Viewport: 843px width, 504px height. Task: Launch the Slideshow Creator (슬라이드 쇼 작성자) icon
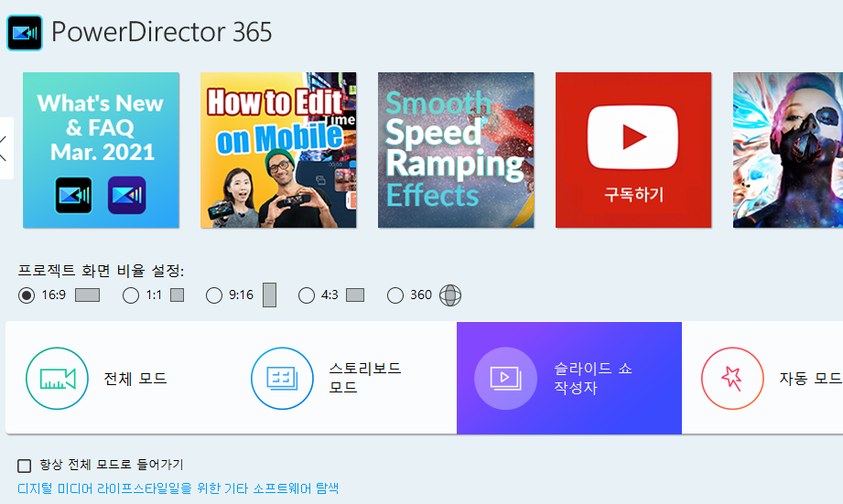(505, 379)
